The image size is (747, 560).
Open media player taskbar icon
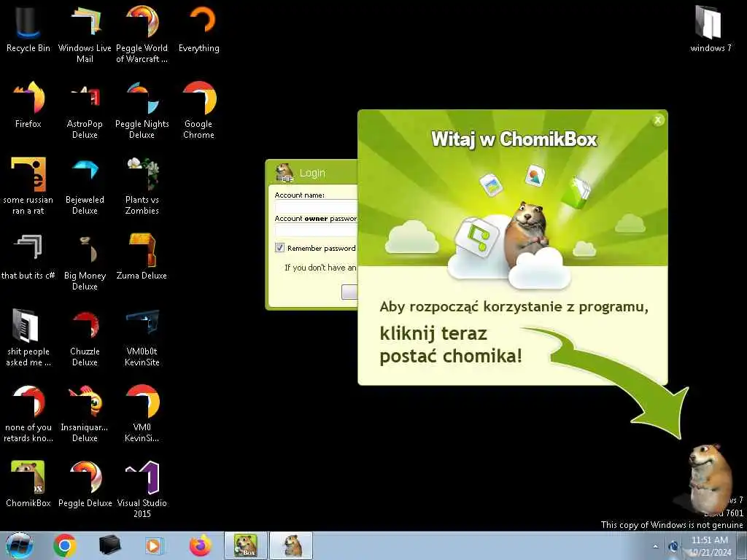point(154,545)
